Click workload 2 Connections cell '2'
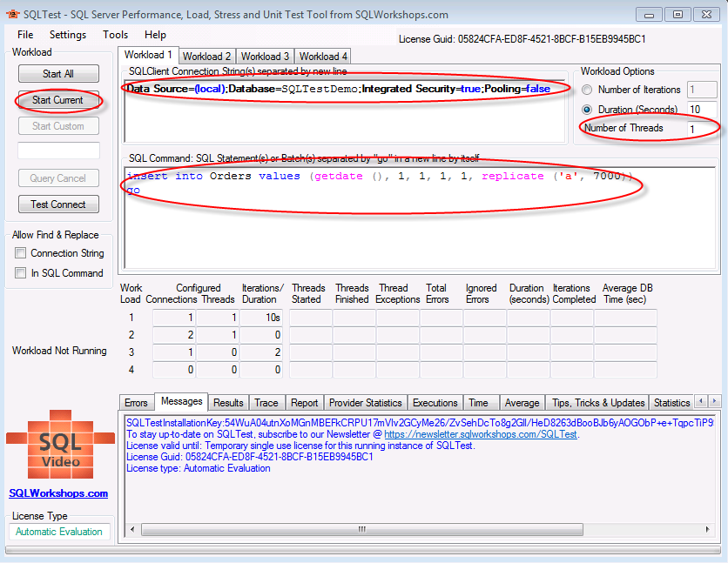This screenshot has width=728, height=563. pos(173,335)
